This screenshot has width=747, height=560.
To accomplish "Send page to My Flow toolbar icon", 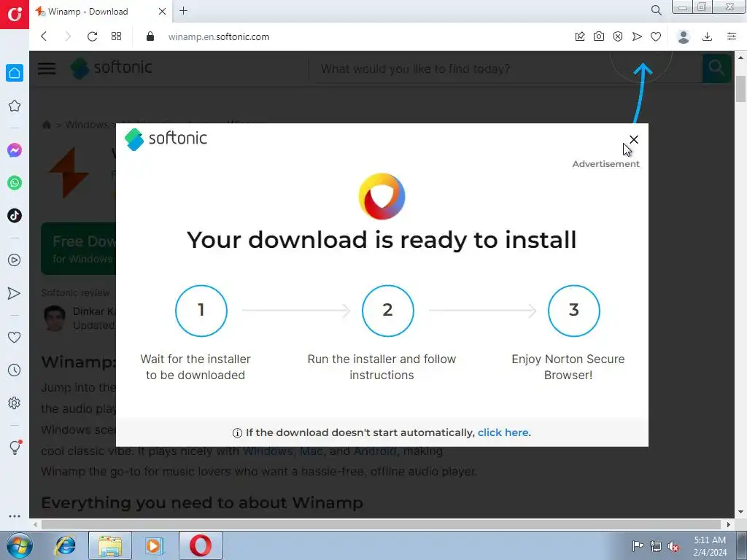I will (x=637, y=36).
